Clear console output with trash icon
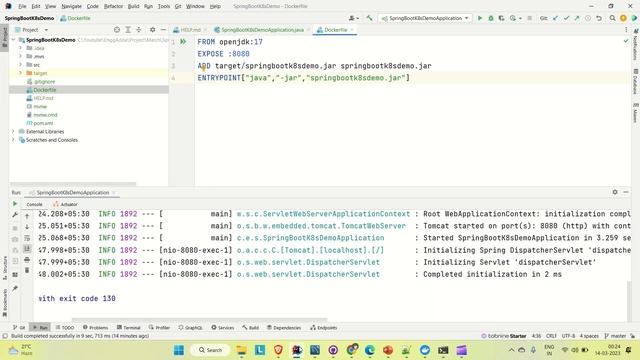This screenshot has width=640, height=360. [x=27, y=270]
